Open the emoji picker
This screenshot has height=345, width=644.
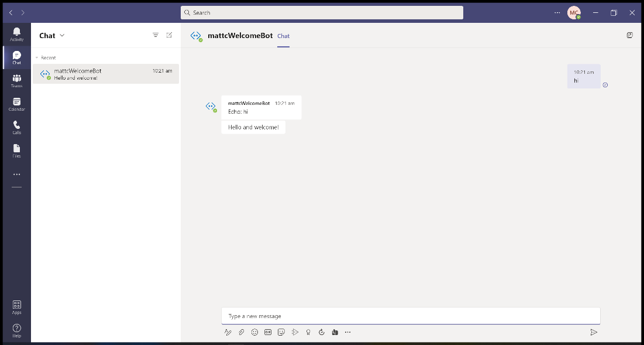point(254,332)
